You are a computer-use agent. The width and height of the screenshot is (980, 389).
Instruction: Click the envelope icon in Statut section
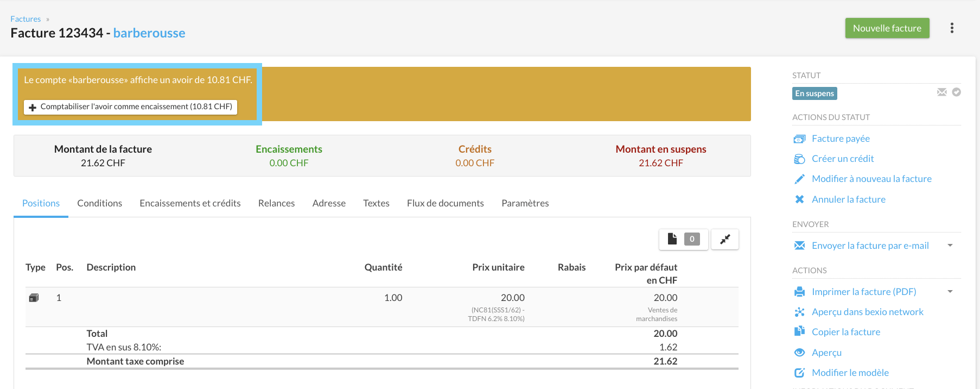[941, 92]
